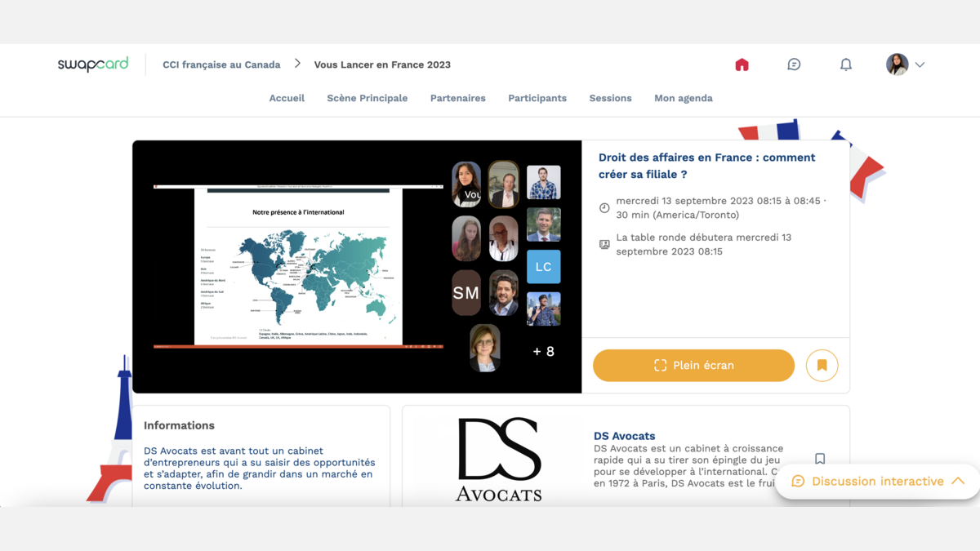
Task: Click the CCI française au Canada breadcrumb
Action: tap(221, 64)
